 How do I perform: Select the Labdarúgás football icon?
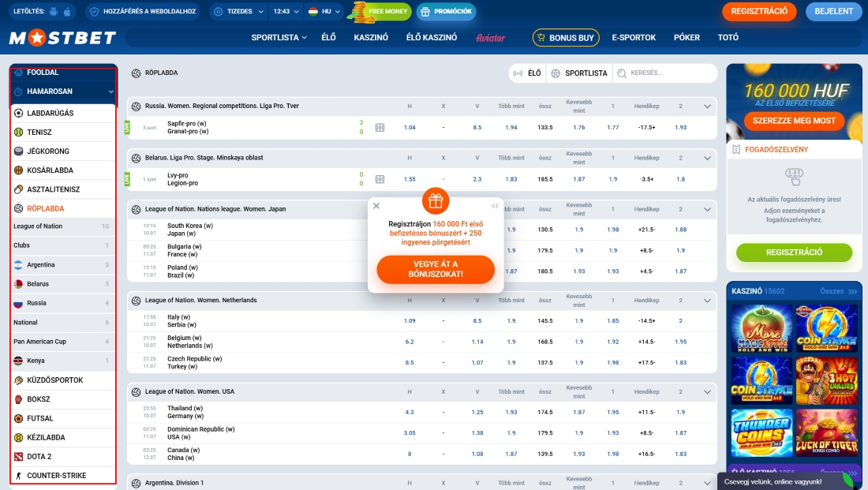point(18,113)
